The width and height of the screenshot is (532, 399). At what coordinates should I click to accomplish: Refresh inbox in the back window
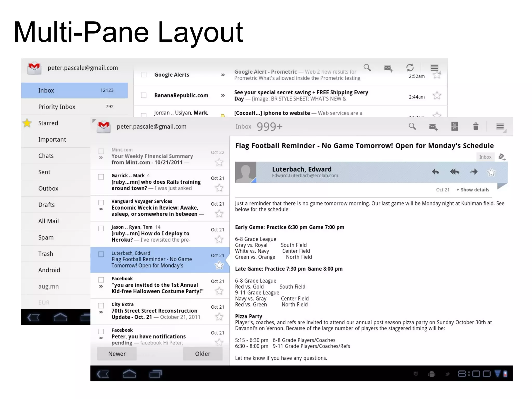click(x=410, y=68)
